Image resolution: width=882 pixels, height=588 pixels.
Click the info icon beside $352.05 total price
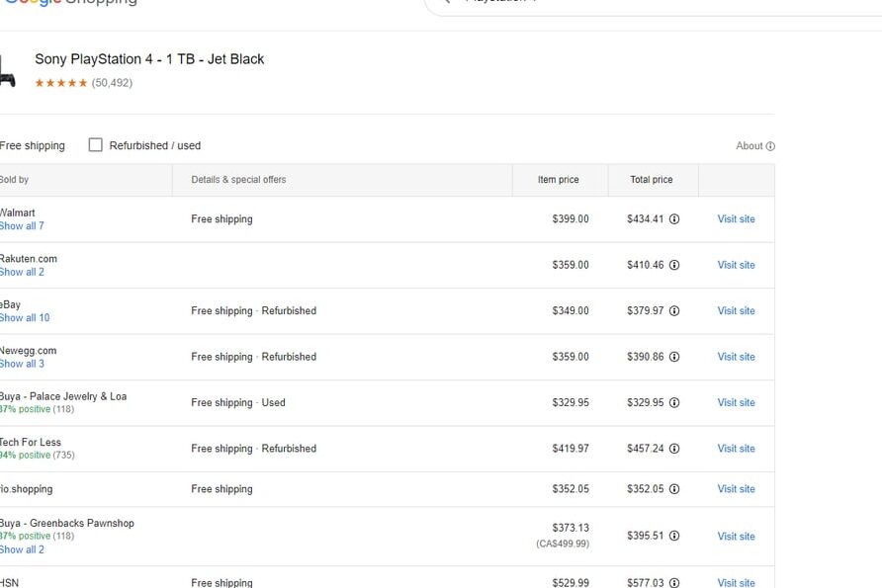674,489
